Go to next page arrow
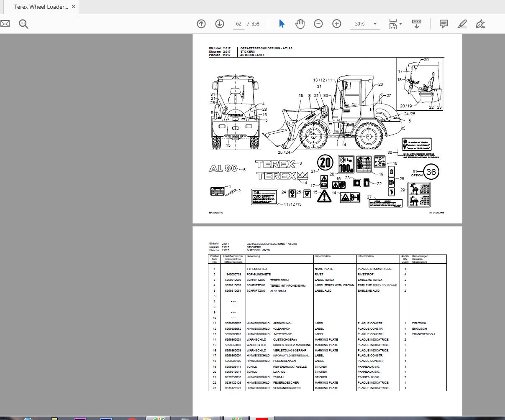This screenshot has height=420, width=505. coord(220,24)
